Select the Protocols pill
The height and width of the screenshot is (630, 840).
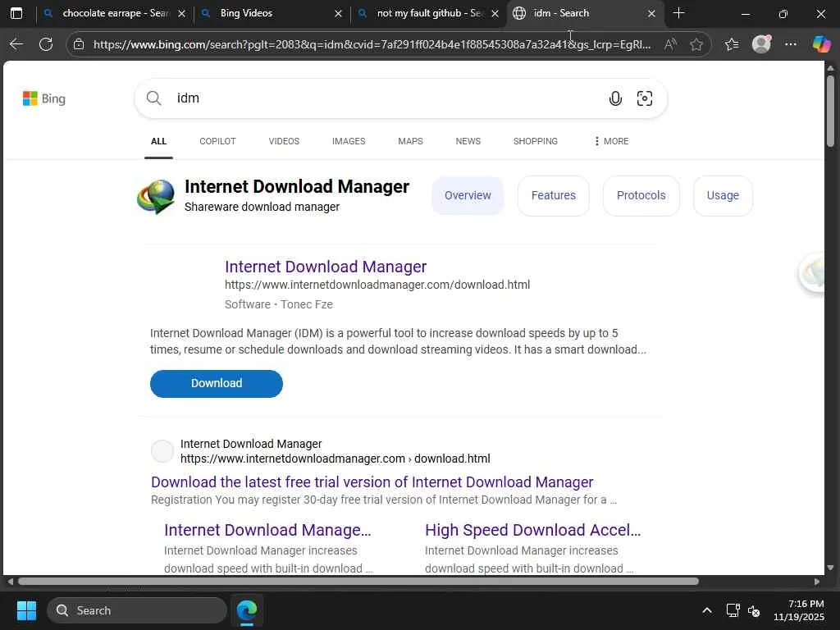[x=641, y=195]
